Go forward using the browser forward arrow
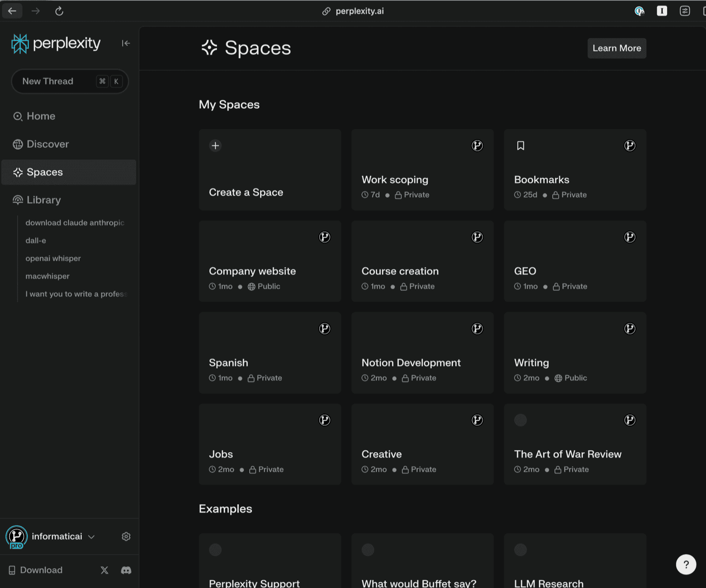706x588 pixels. [x=35, y=11]
